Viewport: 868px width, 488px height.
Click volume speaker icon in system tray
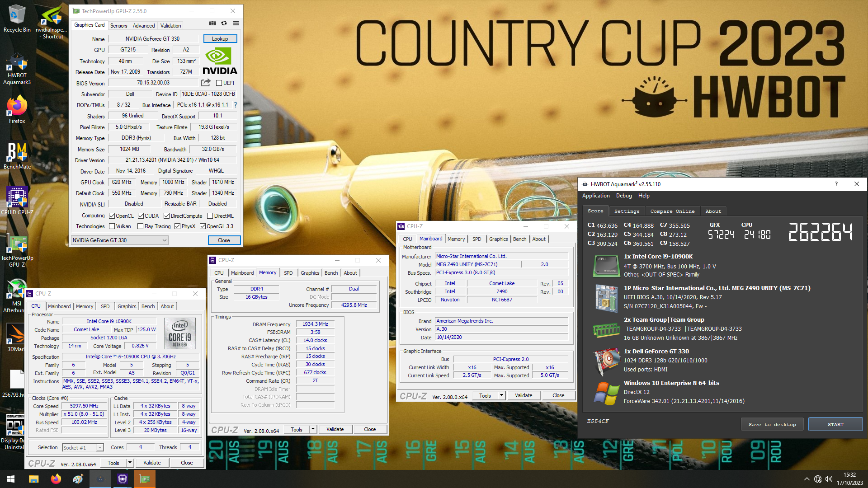828,479
